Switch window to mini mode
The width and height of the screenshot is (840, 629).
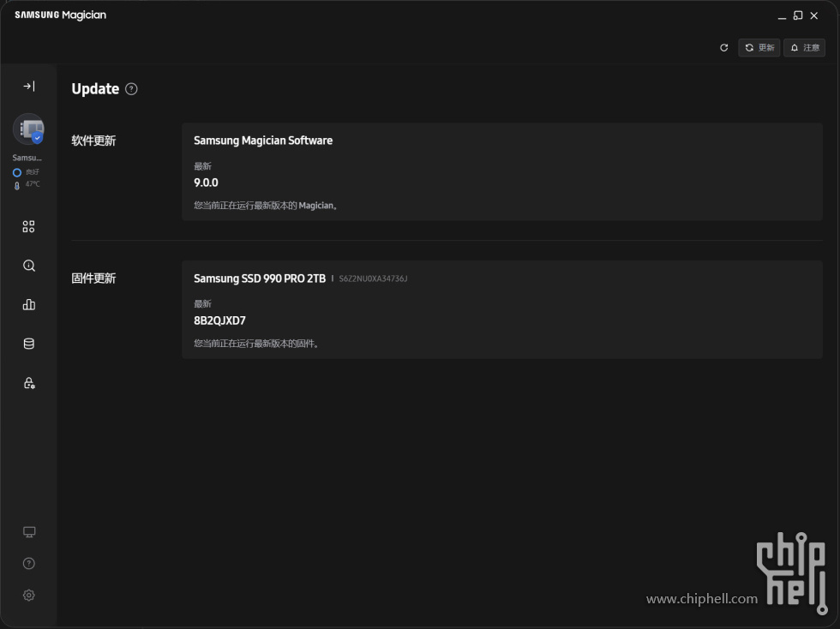tap(797, 15)
